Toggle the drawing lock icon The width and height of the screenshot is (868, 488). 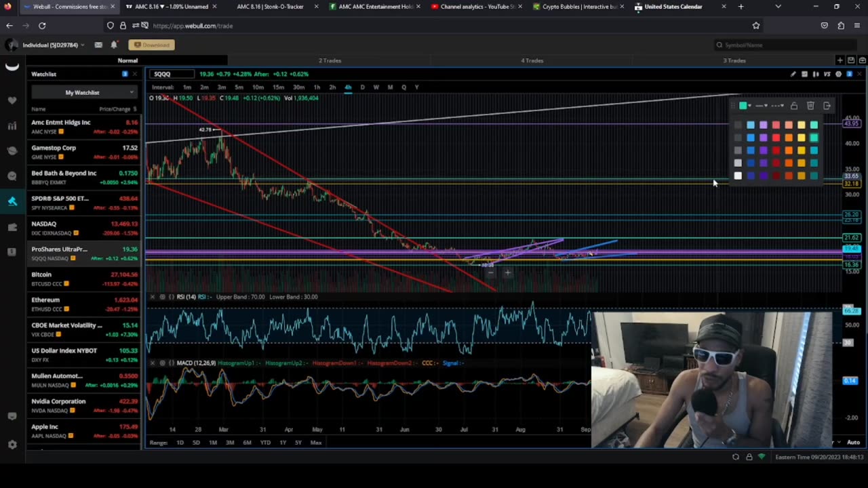point(794,106)
